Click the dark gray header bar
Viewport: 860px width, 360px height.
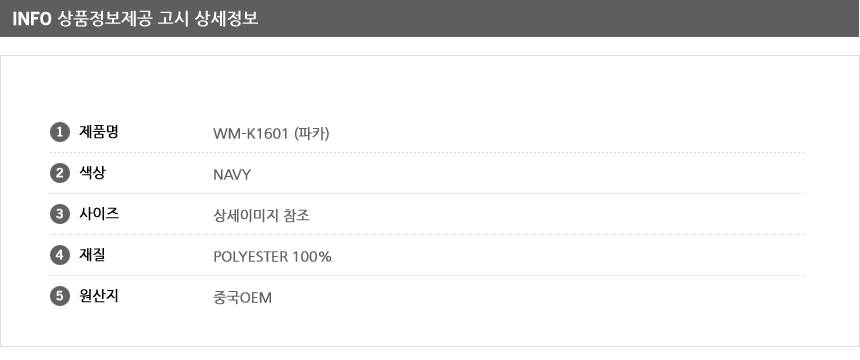430,18
